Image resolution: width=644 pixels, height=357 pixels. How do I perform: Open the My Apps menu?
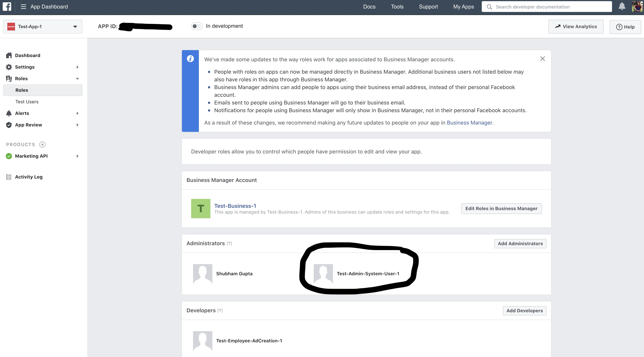pyautogui.click(x=463, y=7)
